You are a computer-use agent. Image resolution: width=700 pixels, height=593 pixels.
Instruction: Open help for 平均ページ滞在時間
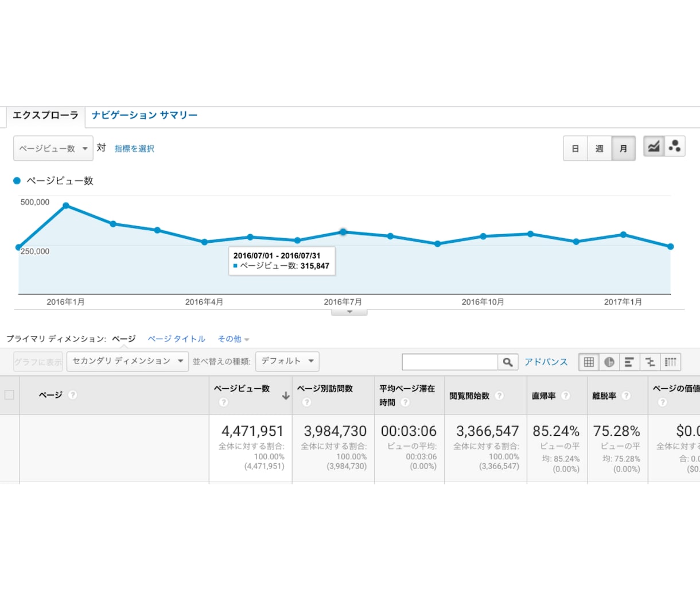(405, 402)
